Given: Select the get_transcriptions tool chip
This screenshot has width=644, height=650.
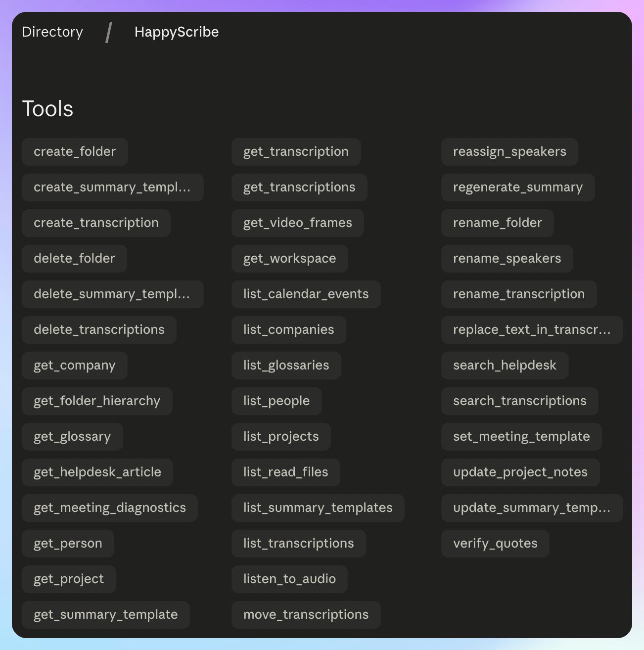Looking at the screenshot, I should 299,187.
